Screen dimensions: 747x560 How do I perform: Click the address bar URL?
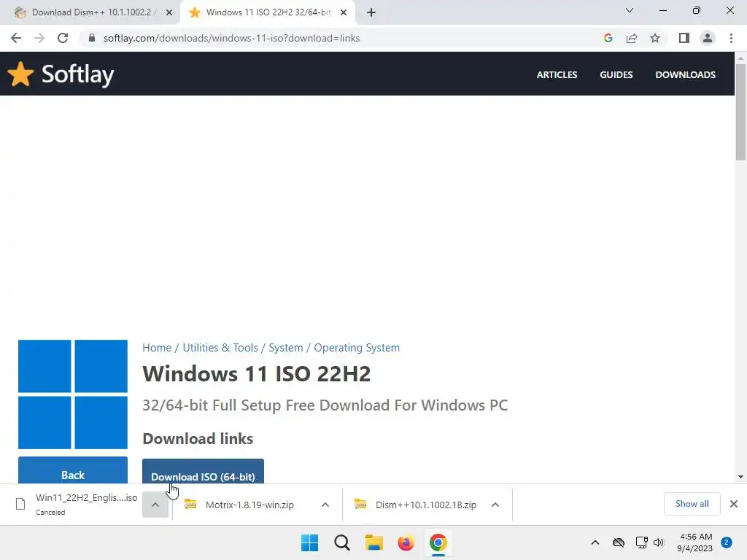(x=231, y=38)
